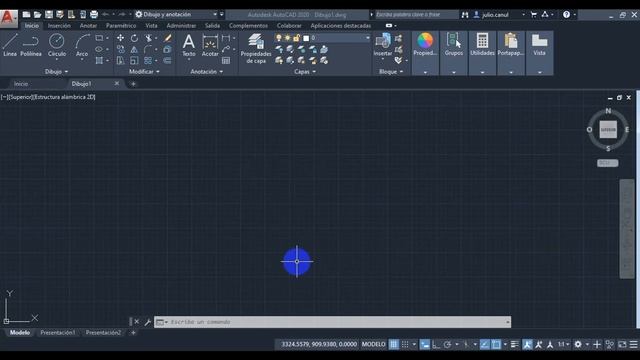Click the Print (Trazar) icon
The height and width of the screenshot is (360, 640).
point(94,15)
